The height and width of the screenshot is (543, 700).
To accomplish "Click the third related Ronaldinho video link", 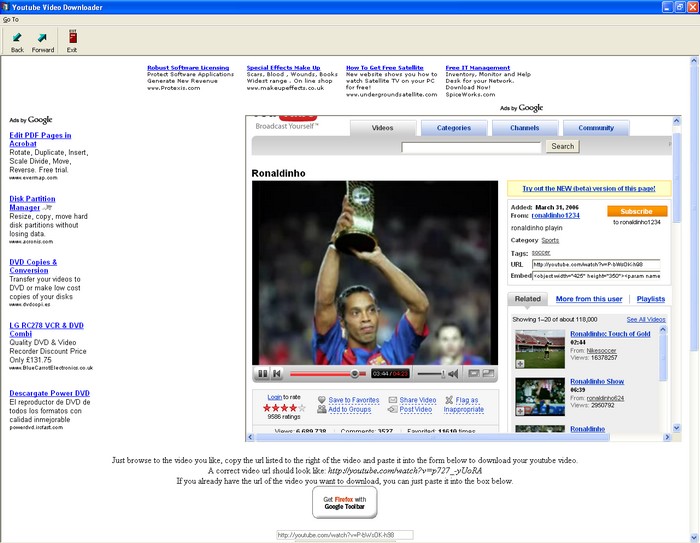I will [x=588, y=429].
